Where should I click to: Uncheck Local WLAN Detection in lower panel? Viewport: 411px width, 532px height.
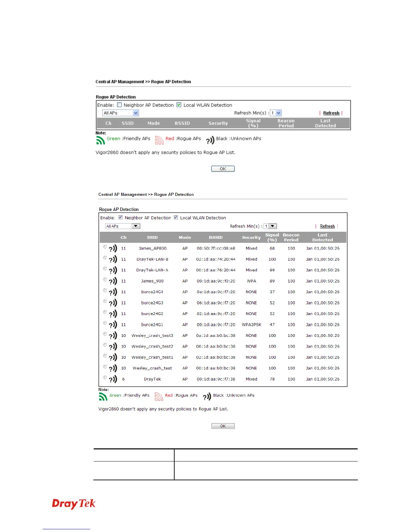[x=176, y=217]
